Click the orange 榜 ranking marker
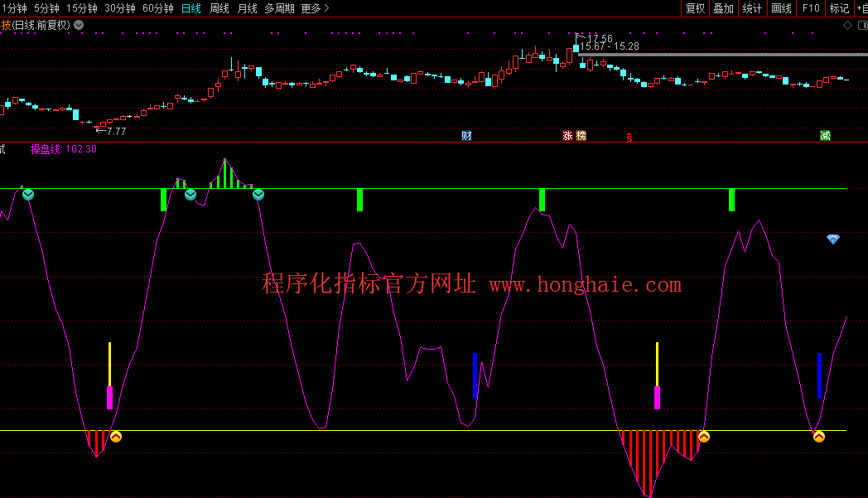Viewport: 868px width, 498px height. tap(581, 136)
